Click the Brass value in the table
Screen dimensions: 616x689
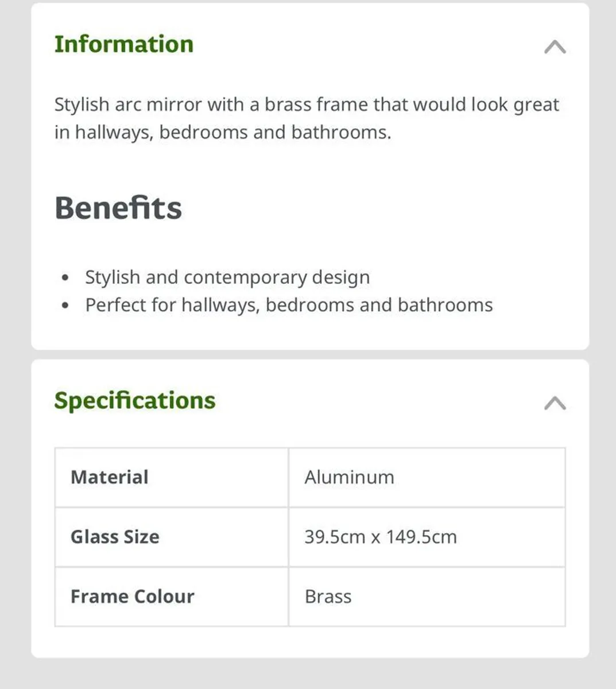coord(328,597)
